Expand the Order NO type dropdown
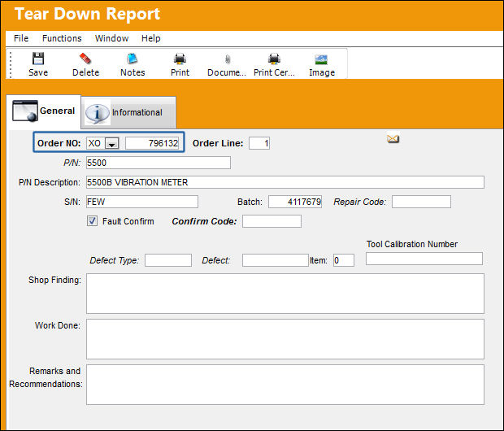The width and height of the screenshot is (504, 431). 112,143
